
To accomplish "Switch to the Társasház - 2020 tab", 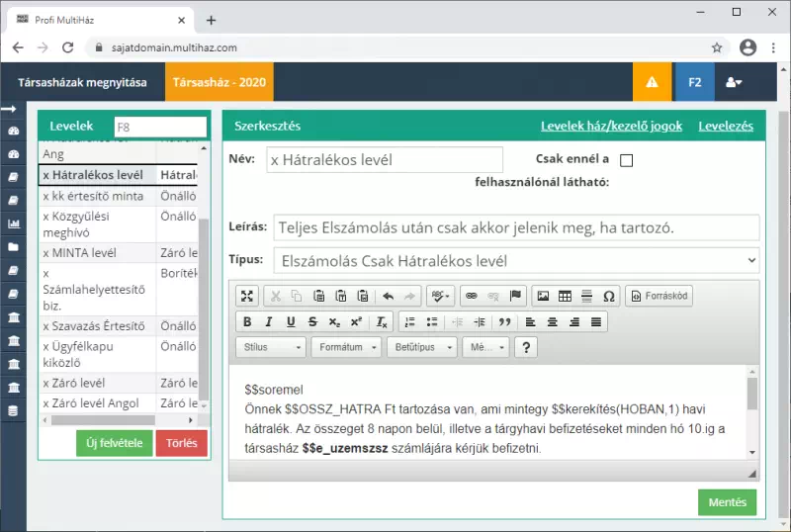I will [220, 83].
